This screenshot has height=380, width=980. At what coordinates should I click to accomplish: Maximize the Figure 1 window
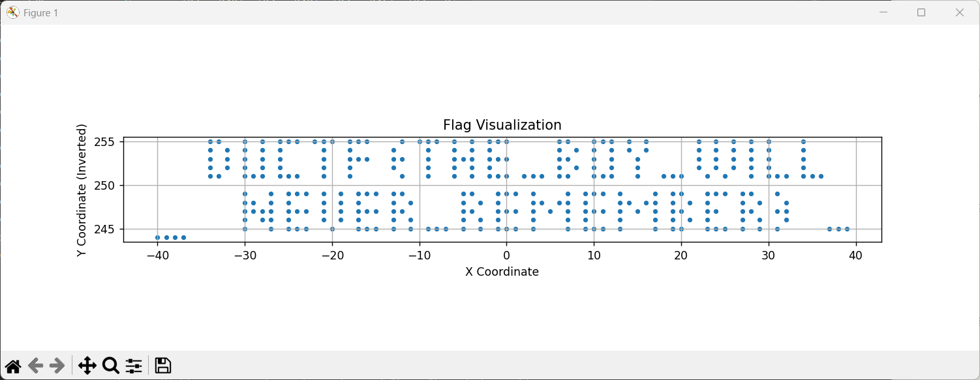[921, 12]
